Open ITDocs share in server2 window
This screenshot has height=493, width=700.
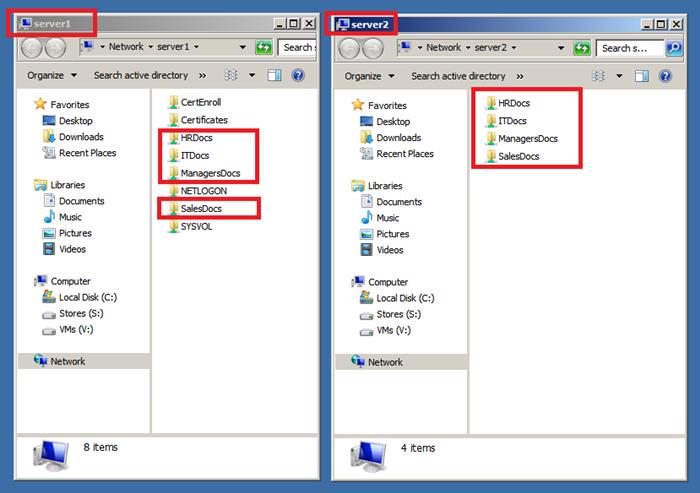point(506,121)
